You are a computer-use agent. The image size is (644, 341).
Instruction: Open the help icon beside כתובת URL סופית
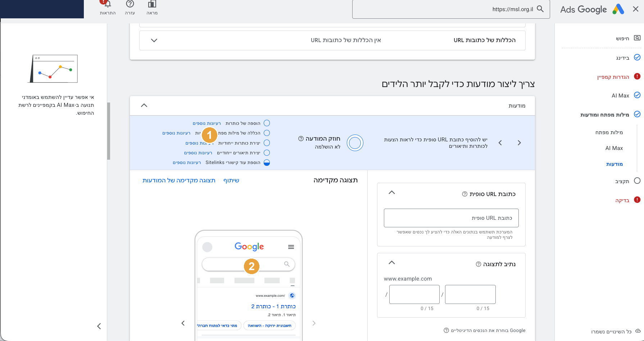coord(465,194)
